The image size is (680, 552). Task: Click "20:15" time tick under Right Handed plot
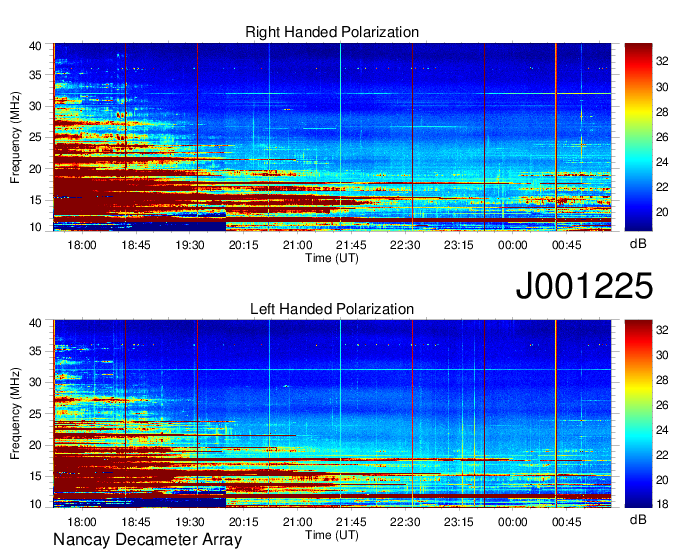tap(244, 245)
